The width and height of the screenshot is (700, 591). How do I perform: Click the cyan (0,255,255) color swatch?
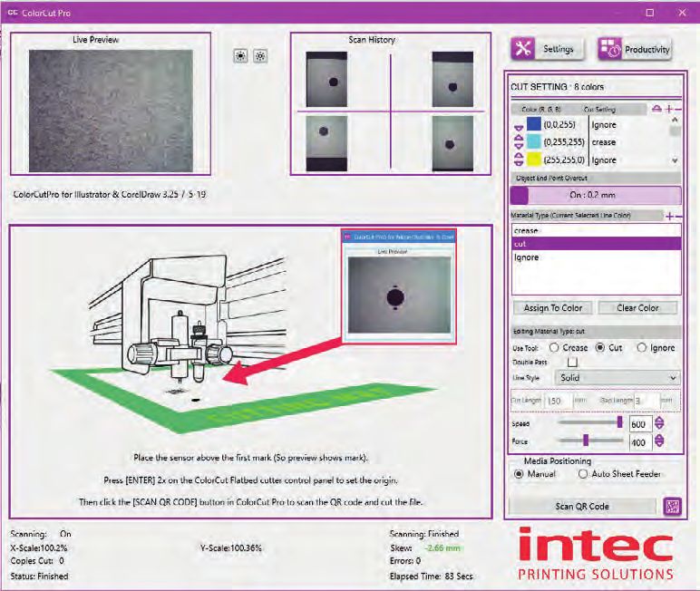(x=534, y=142)
